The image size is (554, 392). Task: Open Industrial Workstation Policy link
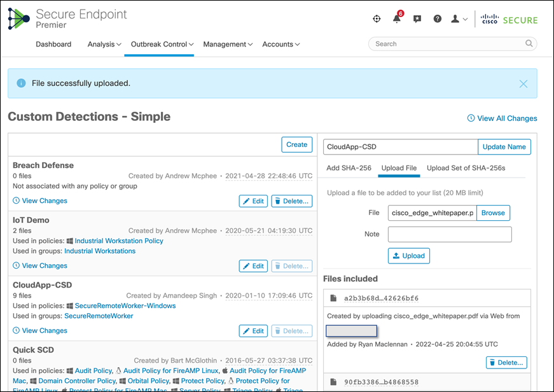[119, 241]
